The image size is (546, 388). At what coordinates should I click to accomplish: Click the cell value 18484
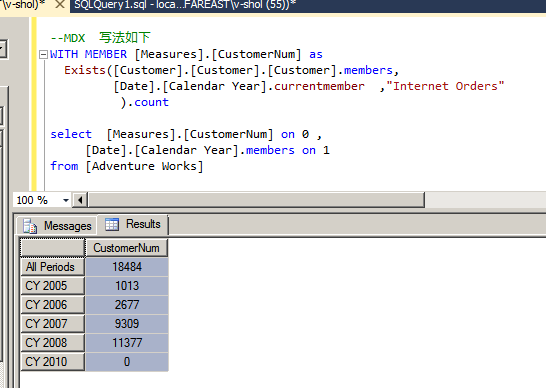pos(127,267)
